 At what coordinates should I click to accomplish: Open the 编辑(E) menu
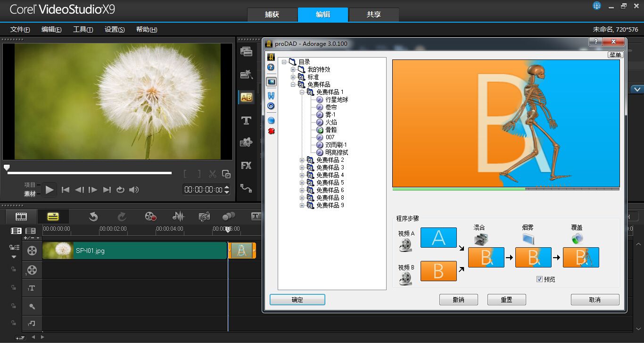click(51, 29)
